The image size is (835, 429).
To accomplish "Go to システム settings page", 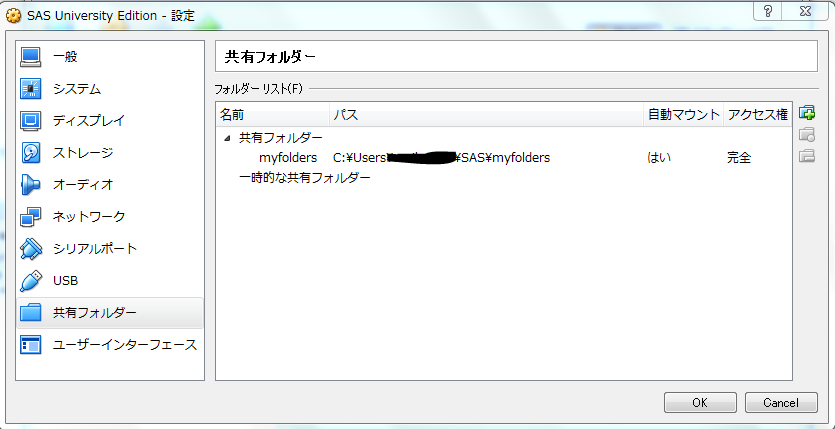I will (x=77, y=89).
